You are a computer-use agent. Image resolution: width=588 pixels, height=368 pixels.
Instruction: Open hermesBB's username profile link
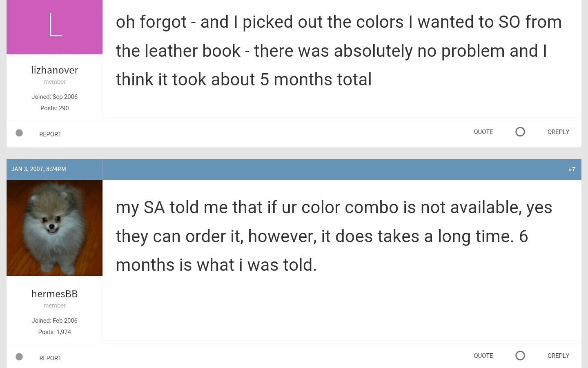click(55, 294)
